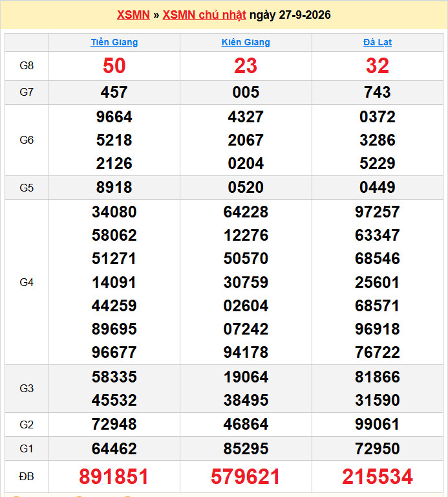Screen dimensions: 448x497
Task: Click the ĐB special prize row label
Action: (27, 476)
